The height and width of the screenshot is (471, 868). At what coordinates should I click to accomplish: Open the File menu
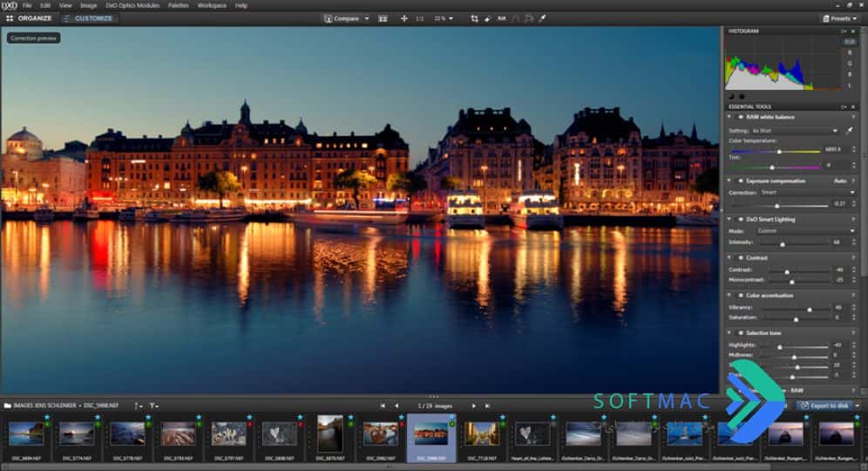(27, 5)
